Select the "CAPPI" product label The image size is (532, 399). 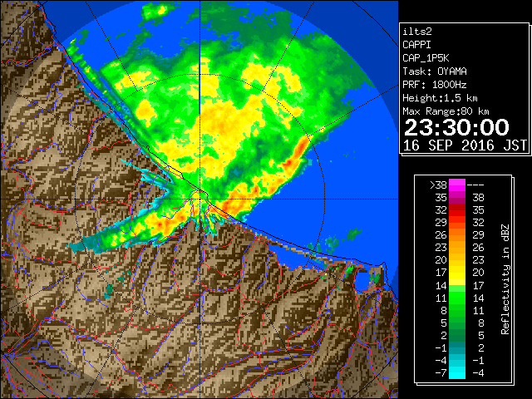416,45
